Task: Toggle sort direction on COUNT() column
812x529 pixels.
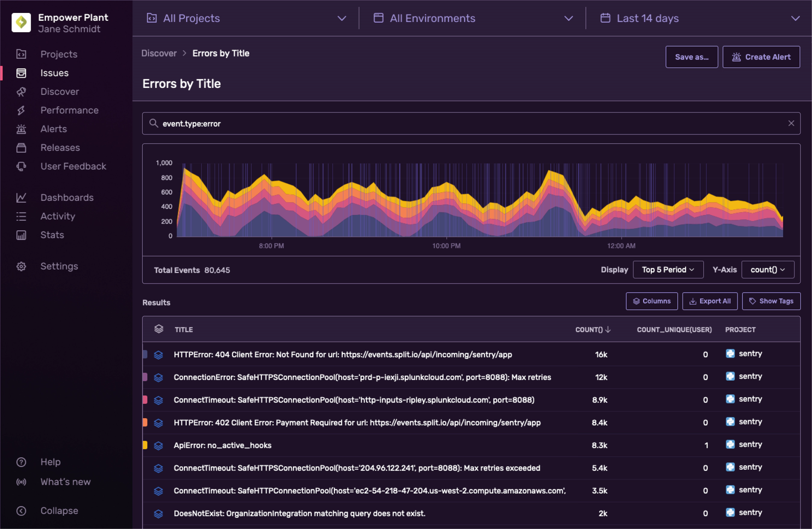Action: click(x=593, y=330)
